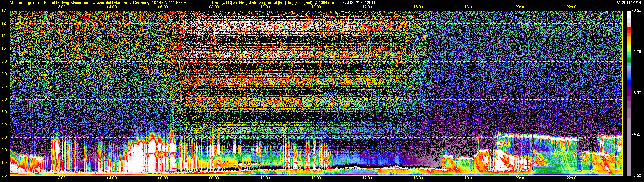Viewport: 644px width, 182px height.
Task: Pick the 6.0 height axis label
Action: click(x=4, y=99)
